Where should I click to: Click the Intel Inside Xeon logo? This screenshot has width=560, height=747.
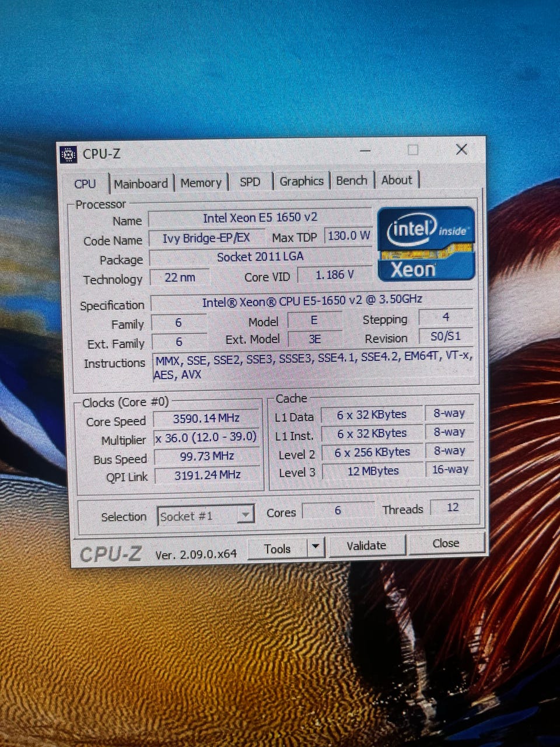point(426,243)
